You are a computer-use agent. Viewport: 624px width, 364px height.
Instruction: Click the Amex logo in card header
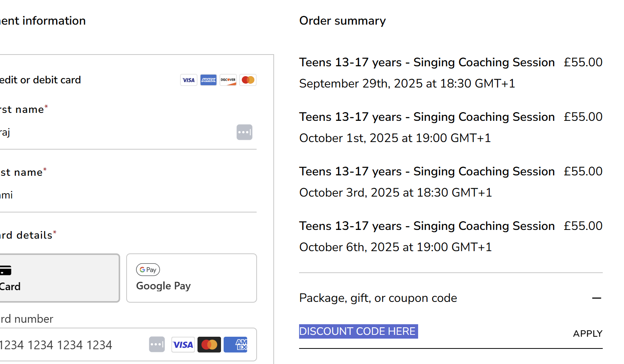click(209, 80)
